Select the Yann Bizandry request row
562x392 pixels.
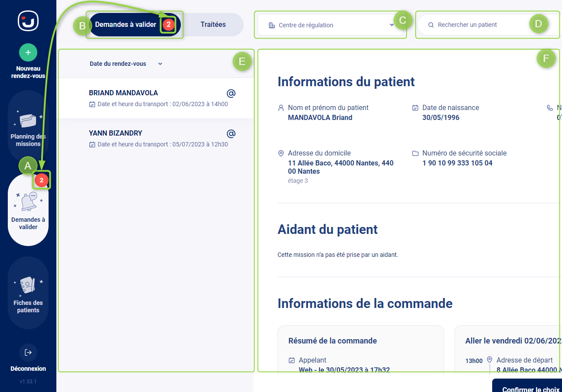[156, 139]
